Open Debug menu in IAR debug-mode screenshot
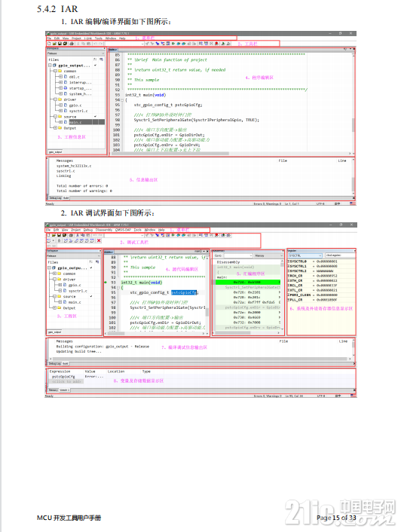Screen dimensions: 401x532 (88, 230)
